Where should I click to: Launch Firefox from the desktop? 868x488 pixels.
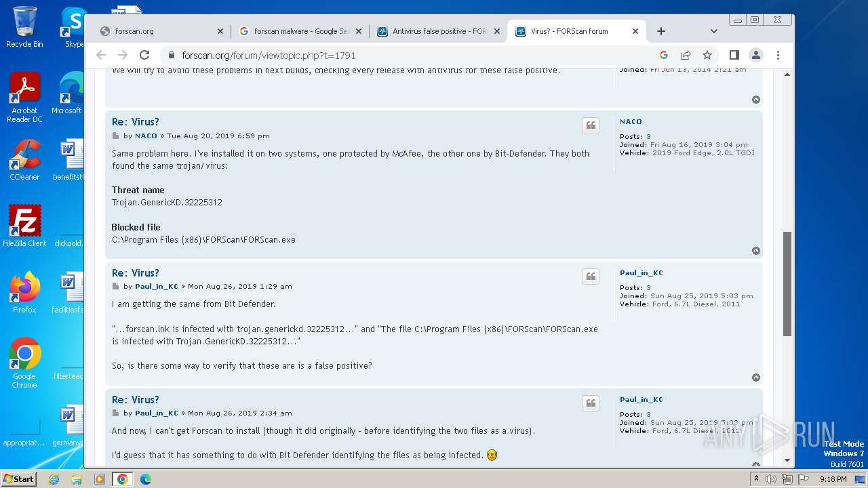[24, 293]
